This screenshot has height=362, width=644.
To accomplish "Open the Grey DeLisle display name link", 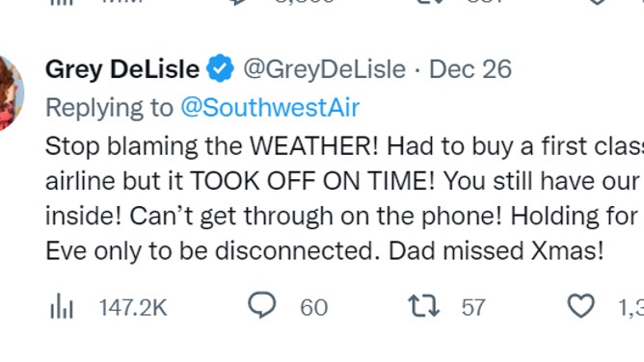I will coord(122,69).
